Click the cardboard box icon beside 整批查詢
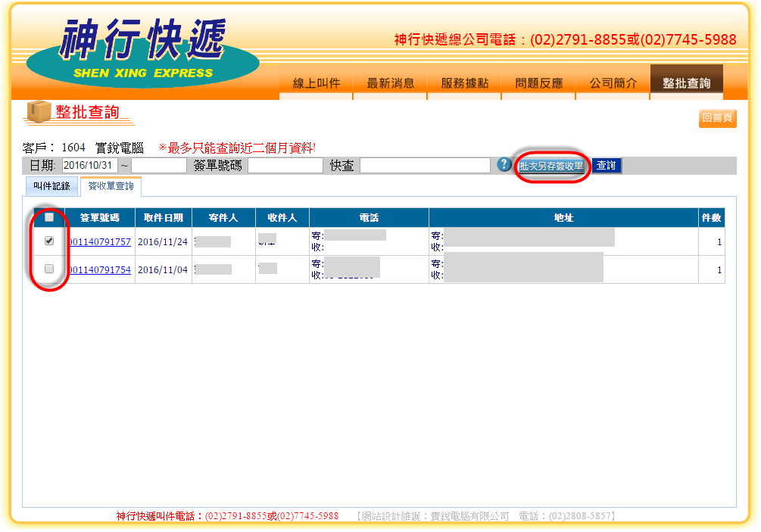761x532 pixels. coord(38,112)
